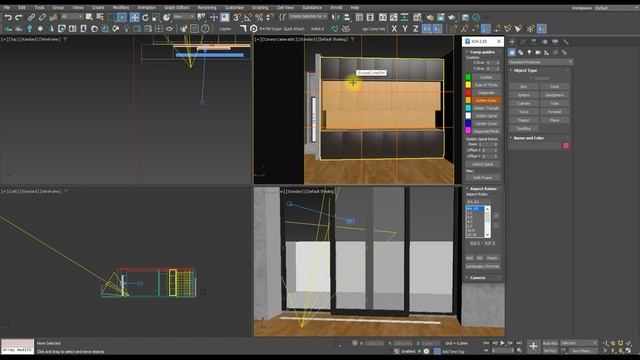Click the Cylinder primitive button
The width and height of the screenshot is (640, 360).
[x=523, y=104]
